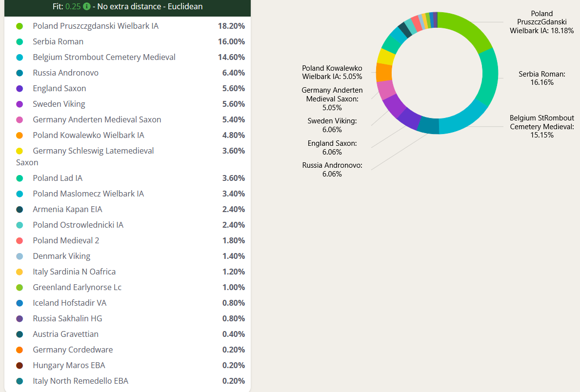The width and height of the screenshot is (580, 392).
Task: Click the info icon next to Fit value
Action: click(x=86, y=6)
